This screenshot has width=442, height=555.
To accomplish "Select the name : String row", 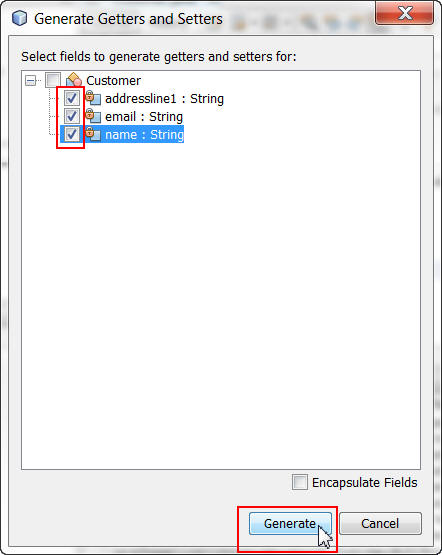I will (x=144, y=135).
